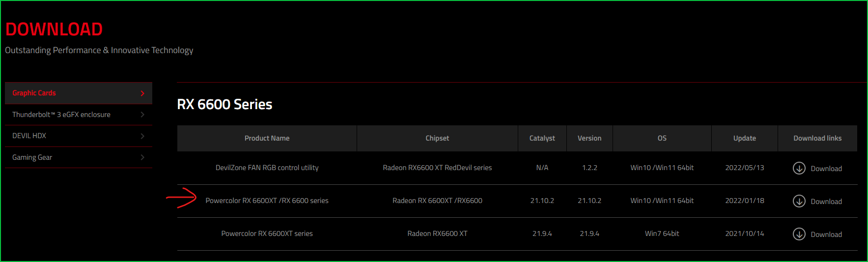Select Powercolor RX 6600XT series product name
This screenshot has width=868, height=262.
(267, 233)
